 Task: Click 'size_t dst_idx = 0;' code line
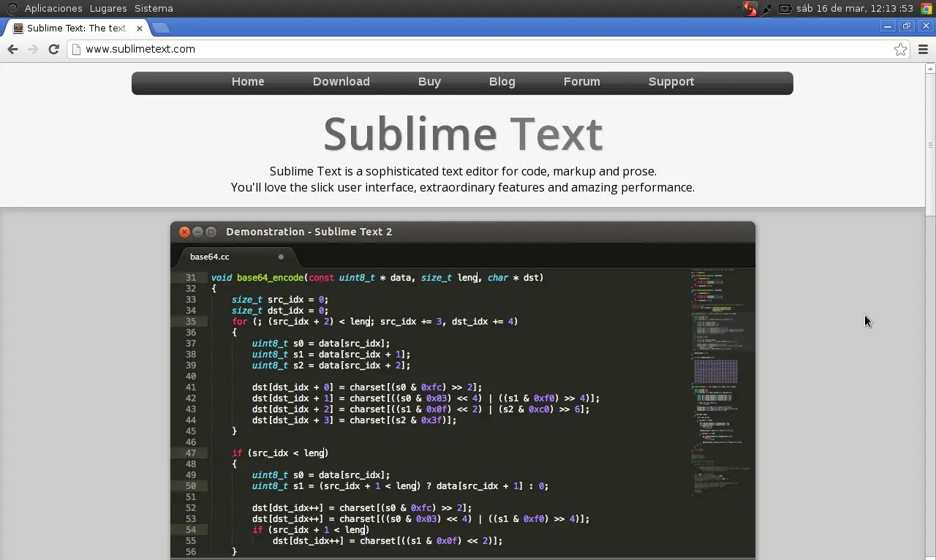280,311
